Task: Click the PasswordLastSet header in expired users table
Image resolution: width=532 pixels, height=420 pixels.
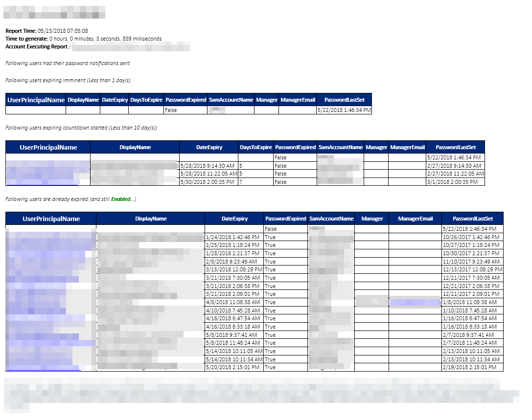Action: click(473, 219)
